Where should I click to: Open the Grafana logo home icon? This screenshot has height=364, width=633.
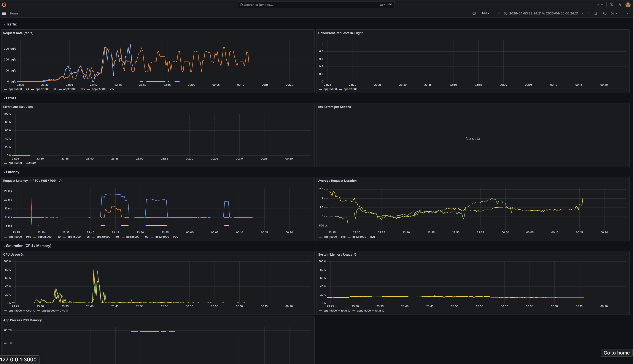click(x=4, y=5)
